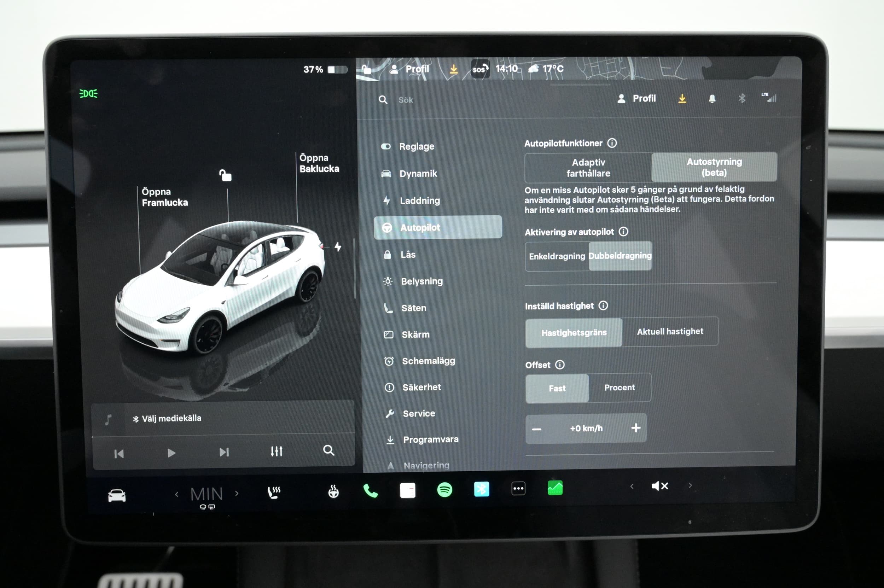
Task: Open the green energy graph app
Action: pyautogui.click(x=555, y=488)
